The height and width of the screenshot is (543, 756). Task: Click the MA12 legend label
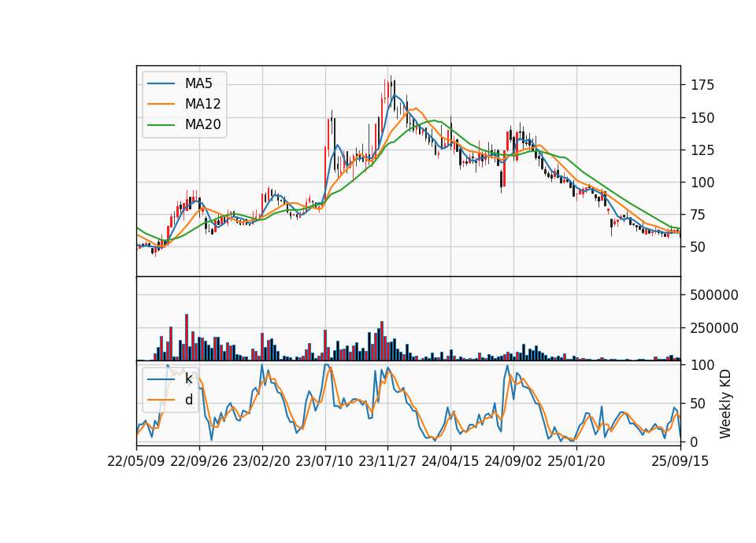202,104
